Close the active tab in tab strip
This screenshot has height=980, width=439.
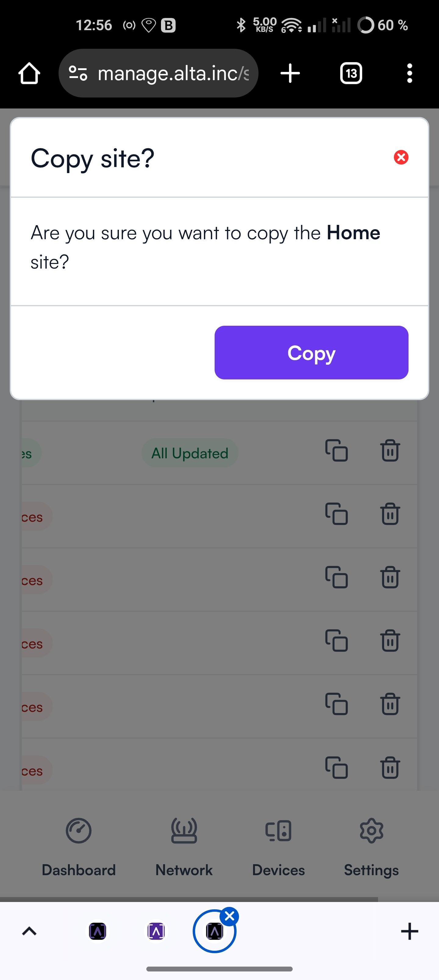click(230, 917)
